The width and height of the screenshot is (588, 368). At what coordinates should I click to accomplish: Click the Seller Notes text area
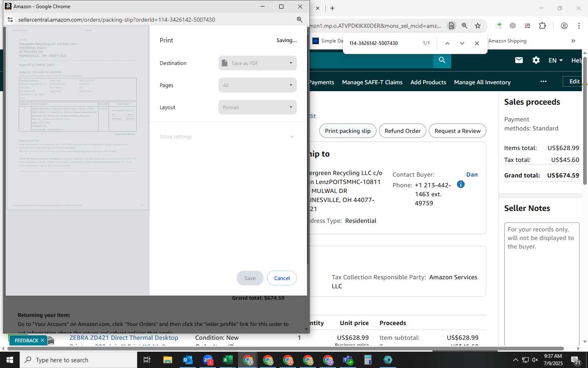(x=542, y=284)
